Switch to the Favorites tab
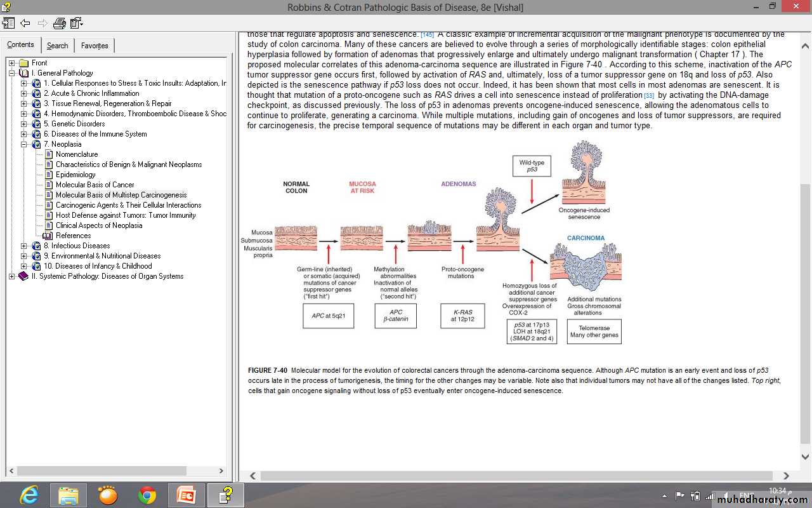The width and height of the screenshot is (812, 508). [x=94, y=46]
